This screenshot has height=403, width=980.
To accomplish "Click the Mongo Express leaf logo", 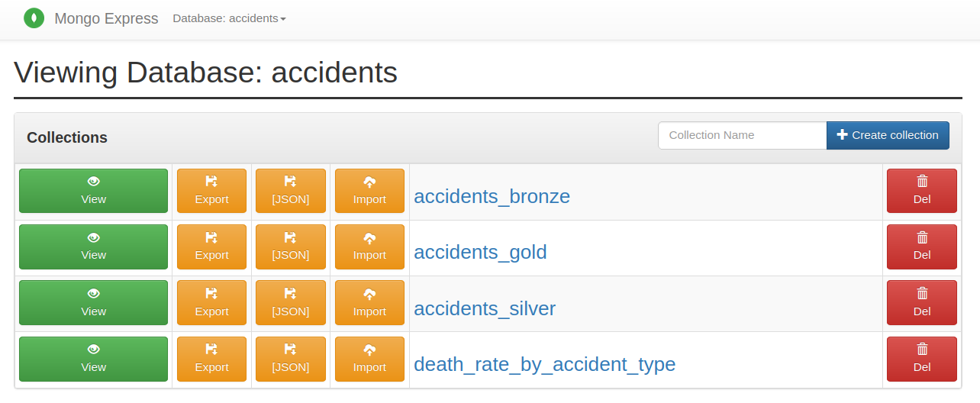I will pyautogui.click(x=34, y=18).
